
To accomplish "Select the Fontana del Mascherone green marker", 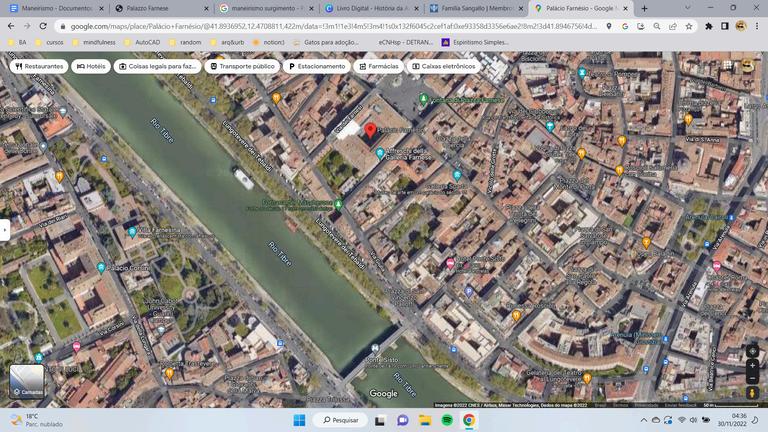I will 338,204.
